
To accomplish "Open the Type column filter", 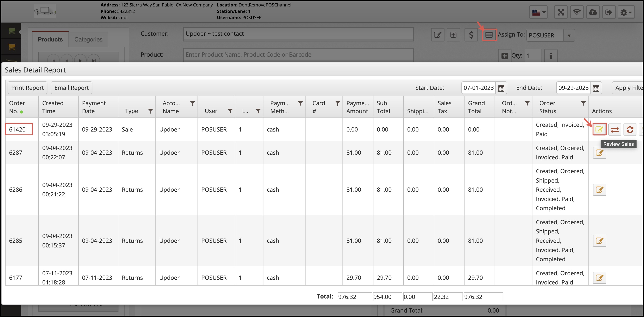I will 150,111.
